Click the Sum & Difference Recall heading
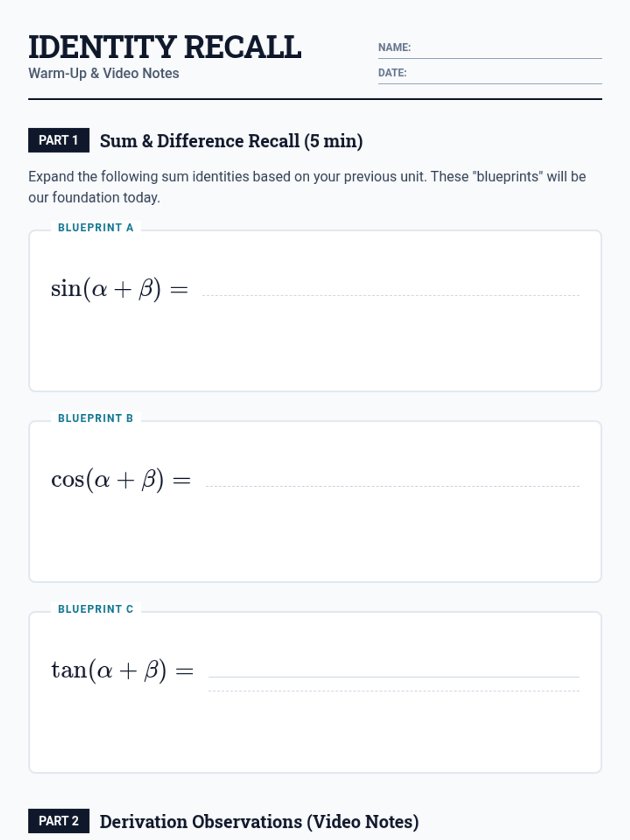Viewport: 630px width, 840px height. (231, 141)
